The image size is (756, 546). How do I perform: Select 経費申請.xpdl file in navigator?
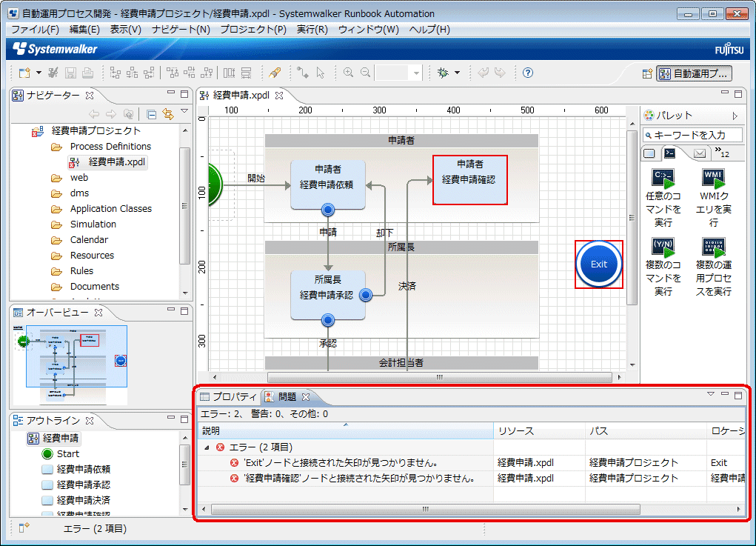click(x=117, y=162)
